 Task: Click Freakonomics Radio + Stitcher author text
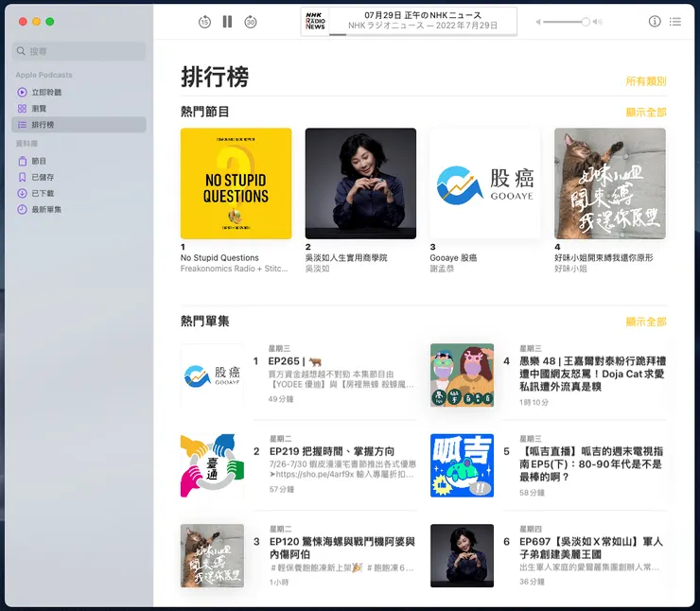click(234, 269)
